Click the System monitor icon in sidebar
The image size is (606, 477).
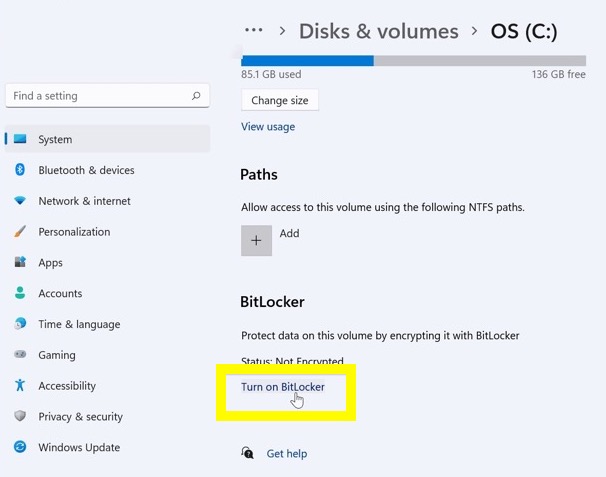point(20,139)
